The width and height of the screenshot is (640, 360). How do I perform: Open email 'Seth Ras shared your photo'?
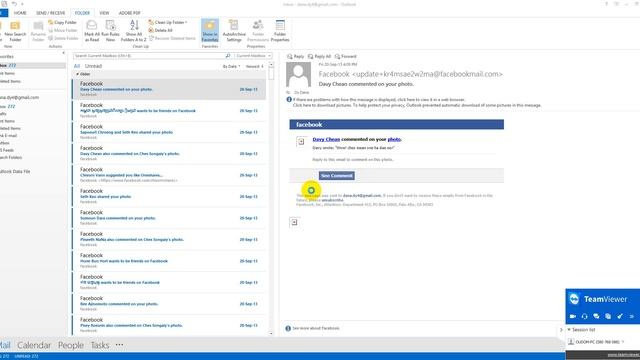point(169,197)
